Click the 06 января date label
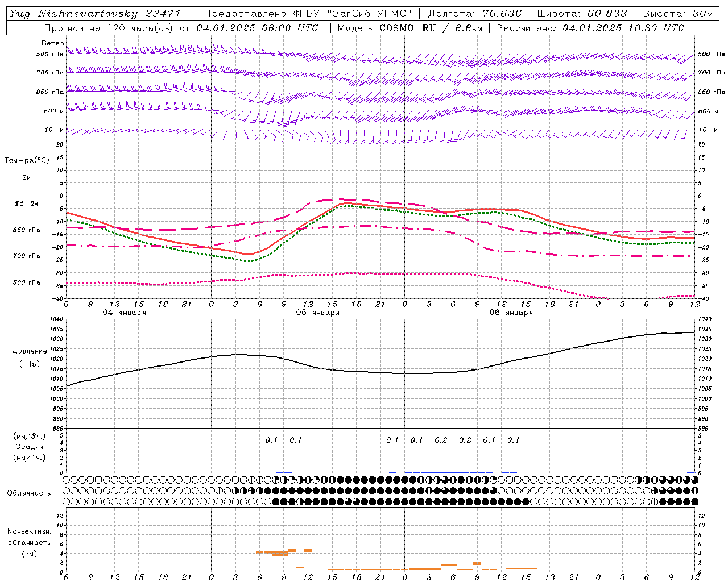The height and width of the screenshot is (582, 728). point(511,313)
